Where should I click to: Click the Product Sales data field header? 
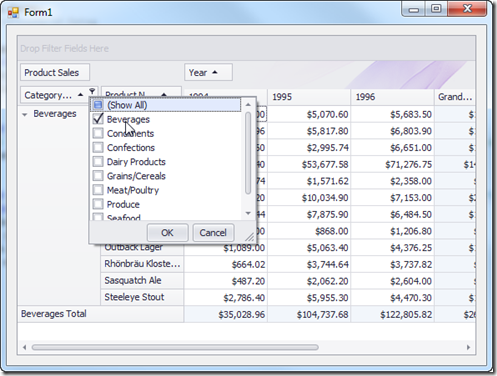(55, 72)
